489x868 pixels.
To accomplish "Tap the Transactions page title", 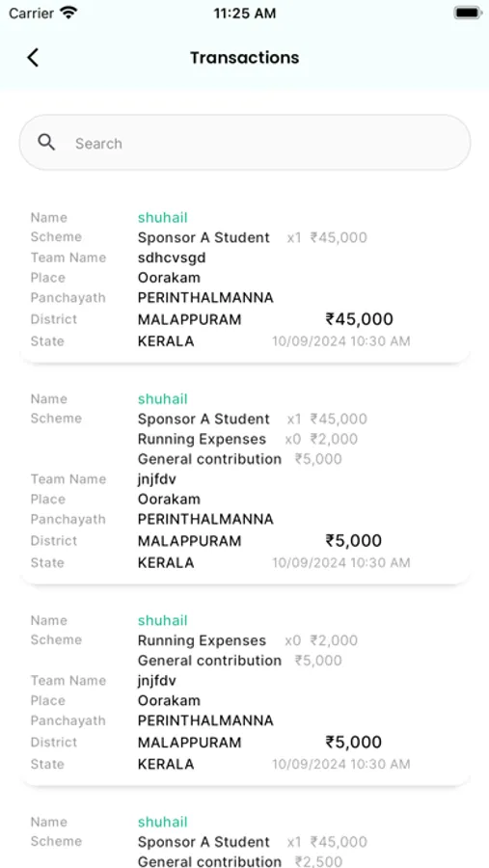I will pyautogui.click(x=245, y=58).
